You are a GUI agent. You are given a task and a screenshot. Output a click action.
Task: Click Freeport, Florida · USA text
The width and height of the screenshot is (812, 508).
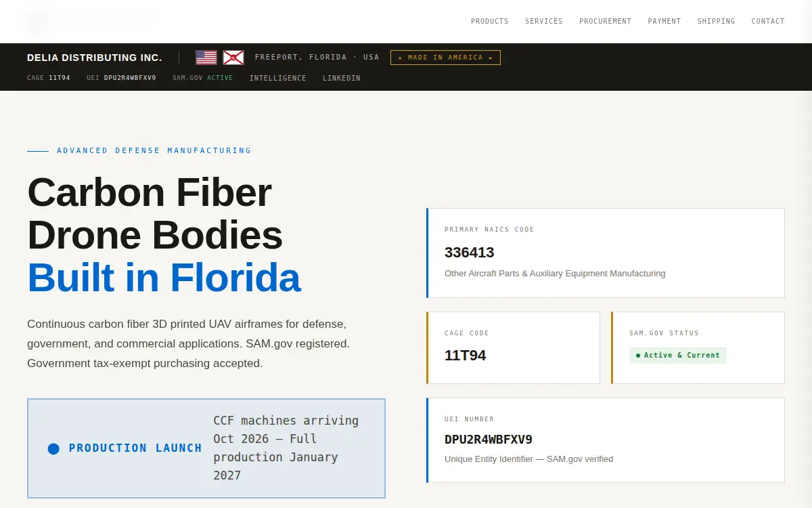click(317, 58)
